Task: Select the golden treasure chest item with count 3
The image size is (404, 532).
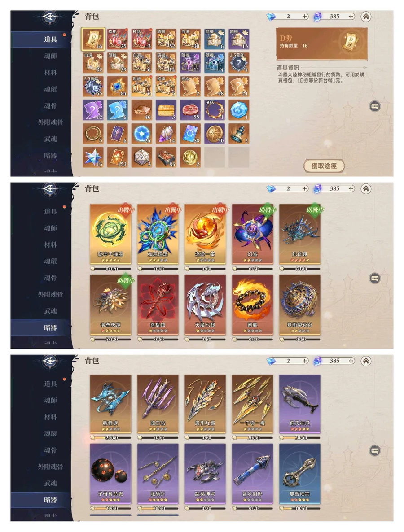Action: point(166,110)
